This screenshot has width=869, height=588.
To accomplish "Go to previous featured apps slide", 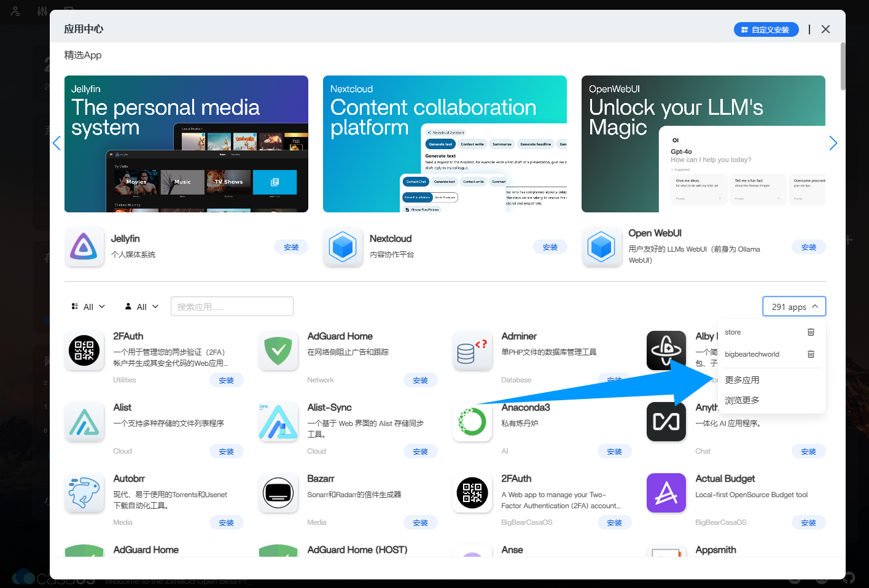I will click(x=57, y=143).
